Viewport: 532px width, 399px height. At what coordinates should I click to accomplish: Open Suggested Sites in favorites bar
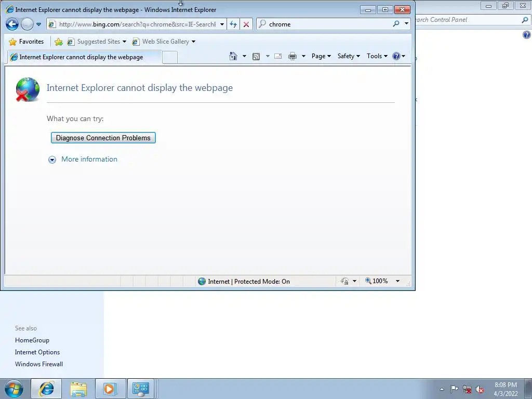tap(94, 42)
